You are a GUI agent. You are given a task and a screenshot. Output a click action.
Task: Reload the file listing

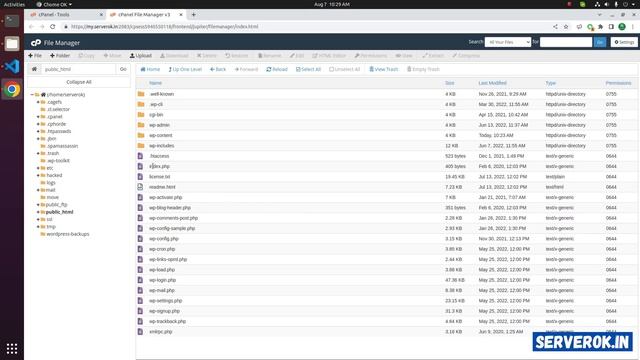(277, 69)
